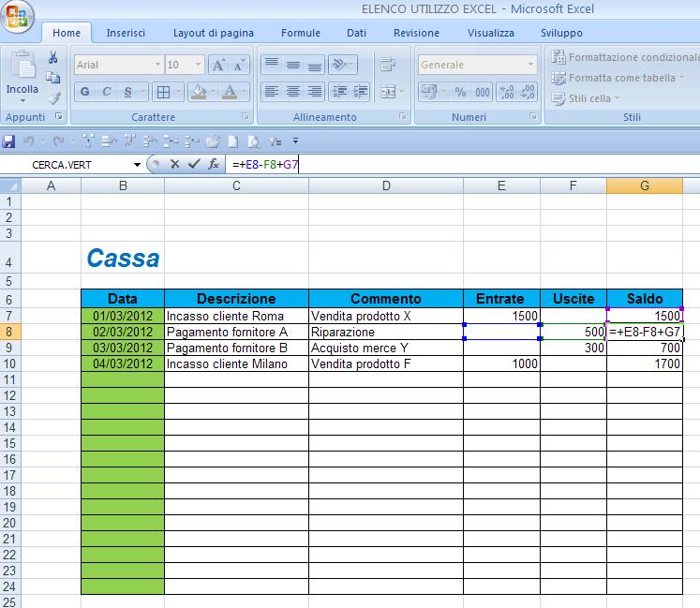Screen dimensions: 700x608
Task: Increase indent icon
Action: coord(360,92)
